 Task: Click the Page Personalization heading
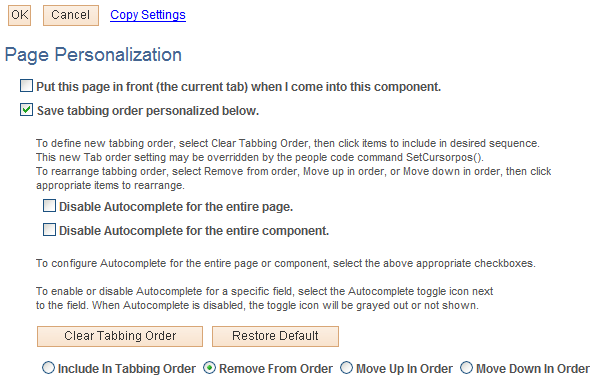click(x=93, y=54)
